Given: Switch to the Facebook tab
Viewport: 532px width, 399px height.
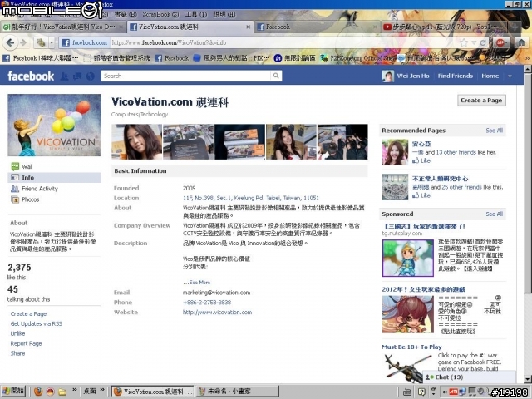Looking at the screenshot, I should (317, 27).
